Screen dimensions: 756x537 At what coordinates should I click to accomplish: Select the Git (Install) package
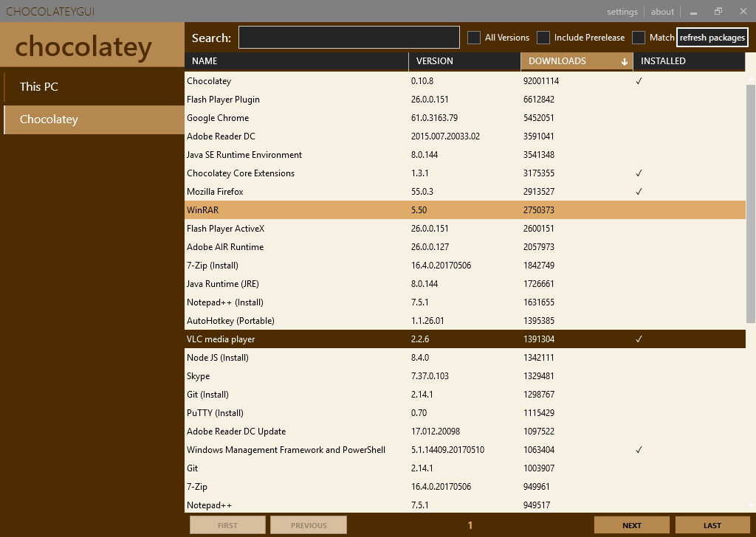click(x=465, y=395)
